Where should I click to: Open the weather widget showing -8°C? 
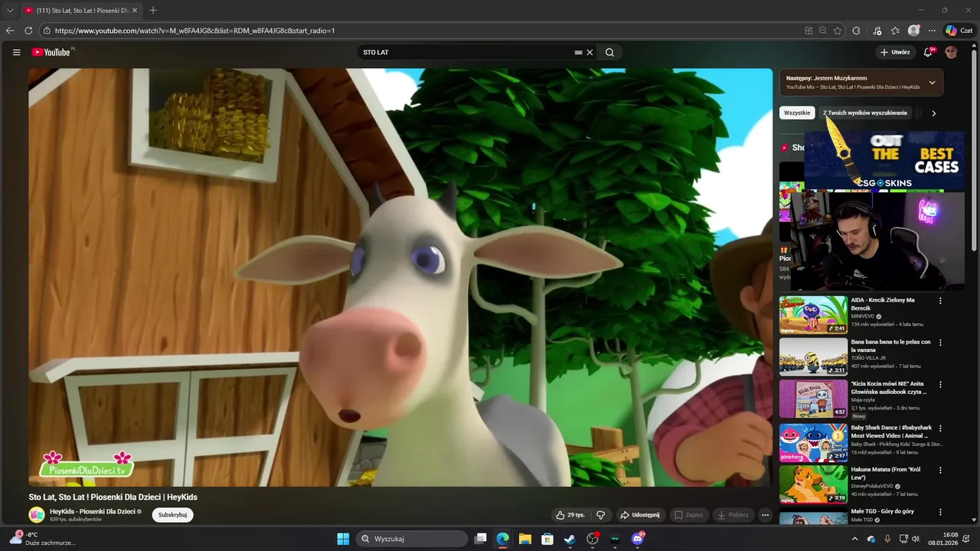click(x=42, y=539)
